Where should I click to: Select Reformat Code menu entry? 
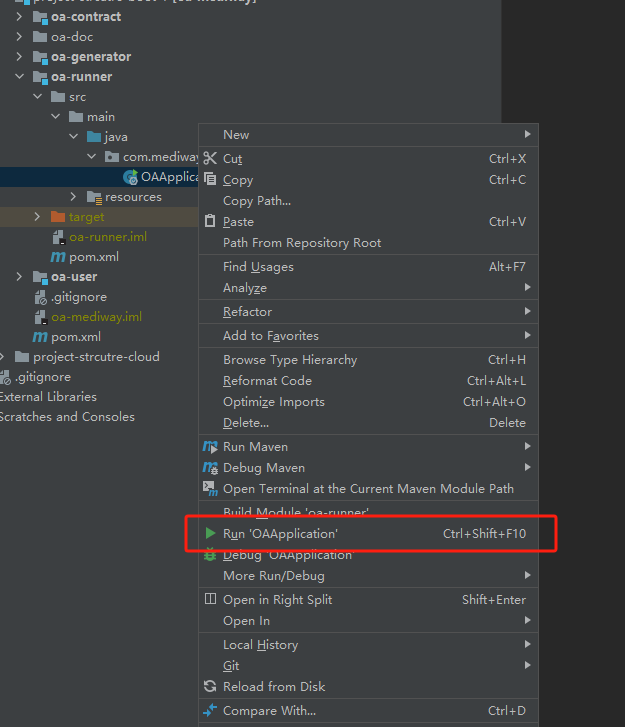267,381
